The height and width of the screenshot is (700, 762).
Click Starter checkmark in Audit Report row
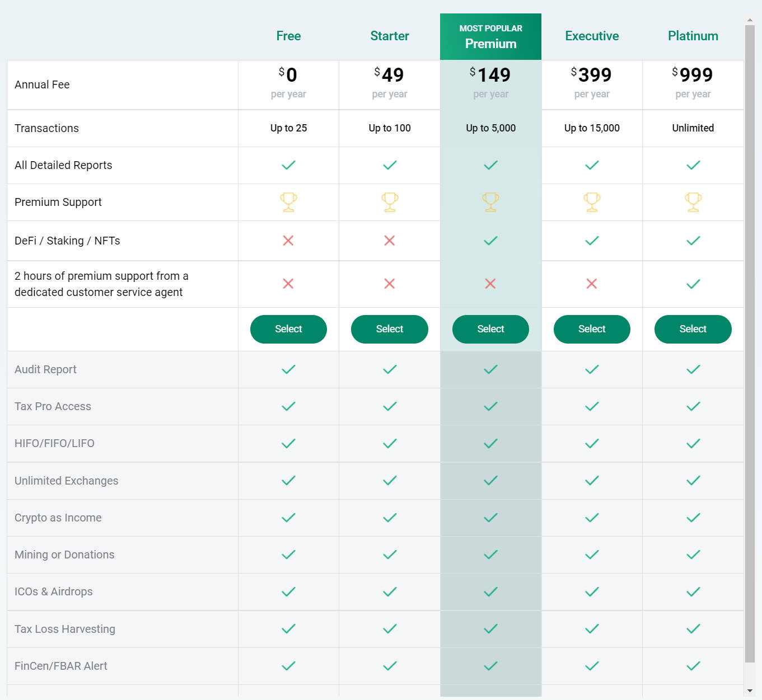[390, 369]
